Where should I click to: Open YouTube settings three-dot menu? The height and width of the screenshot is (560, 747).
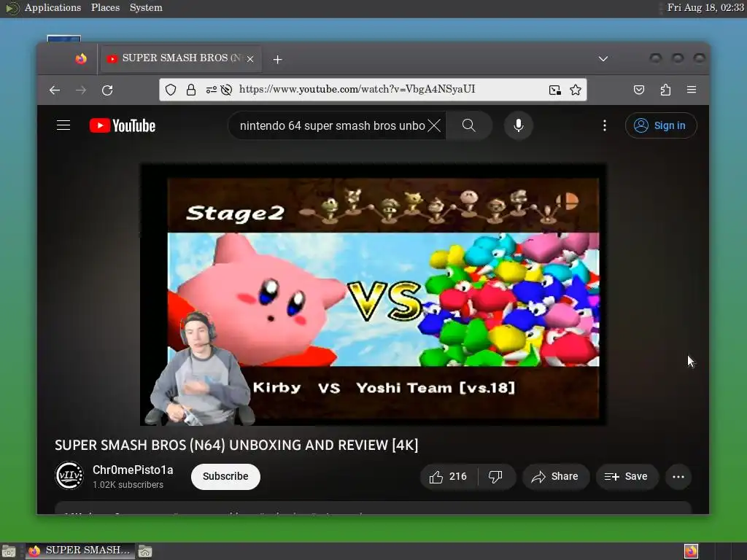pyautogui.click(x=605, y=125)
